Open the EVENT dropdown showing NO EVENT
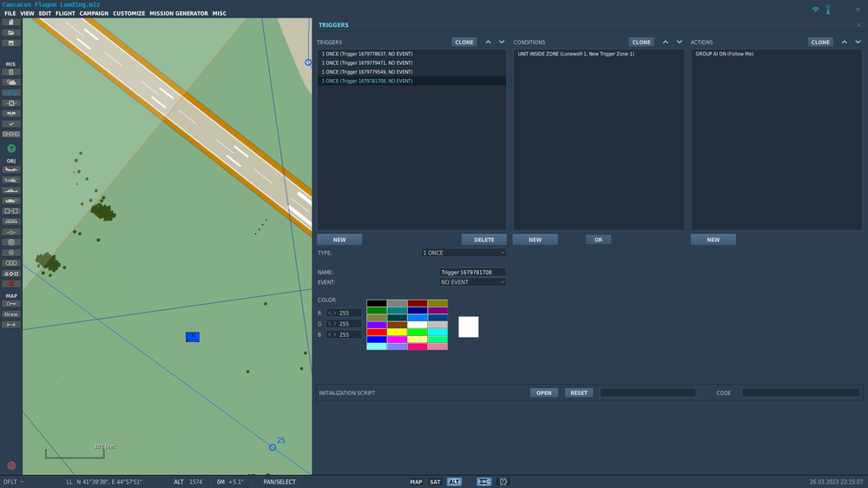The height and width of the screenshot is (488, 868). tap(472, 282)
